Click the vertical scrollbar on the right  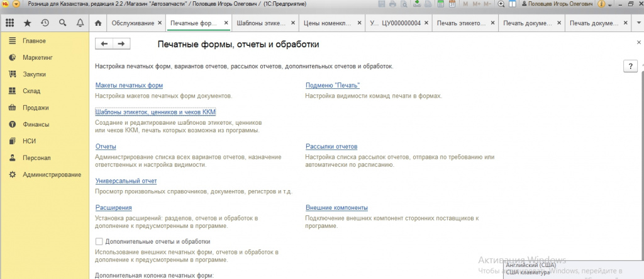pyautogui.click(x=642, y=164)
